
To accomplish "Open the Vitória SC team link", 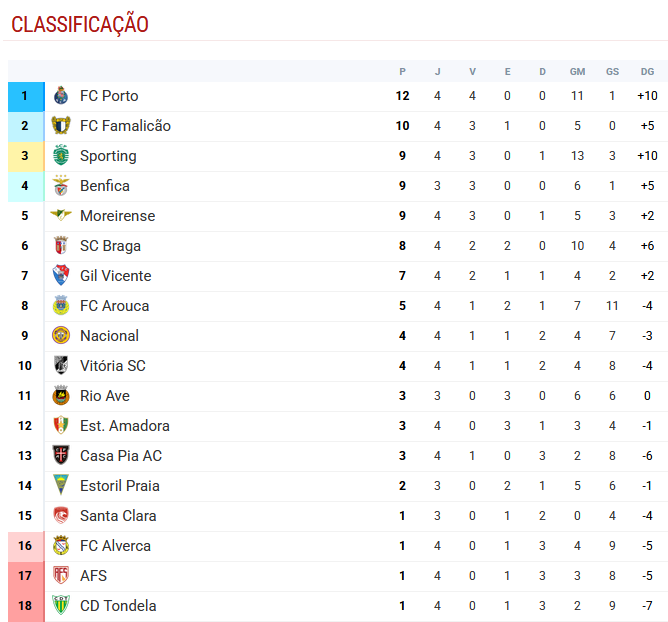I will 113,366.
